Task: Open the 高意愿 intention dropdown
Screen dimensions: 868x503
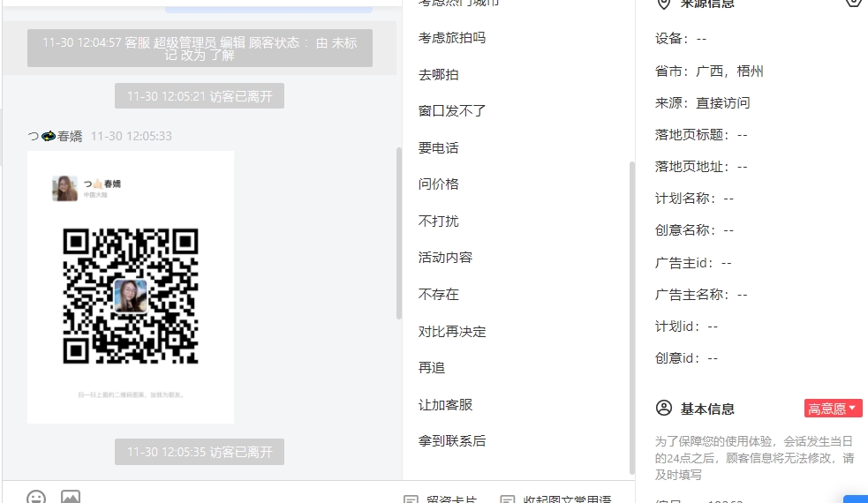Action: point(834,409)
